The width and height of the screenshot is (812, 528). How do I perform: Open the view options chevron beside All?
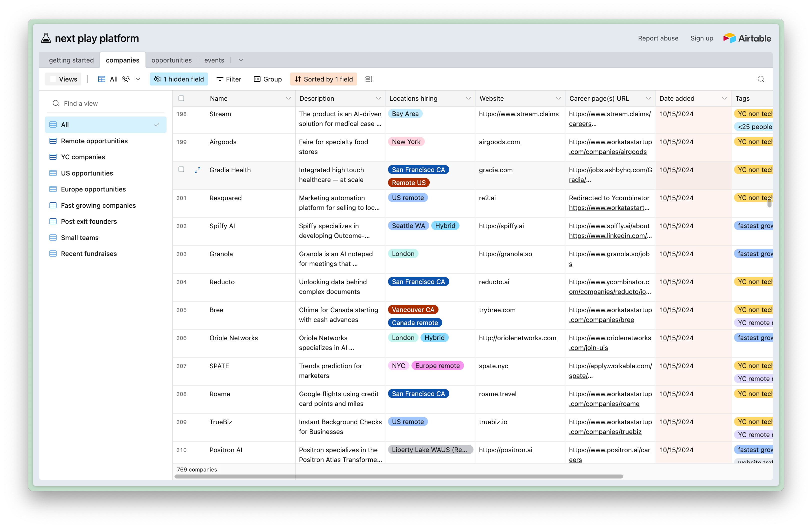(x=138, y=79)
